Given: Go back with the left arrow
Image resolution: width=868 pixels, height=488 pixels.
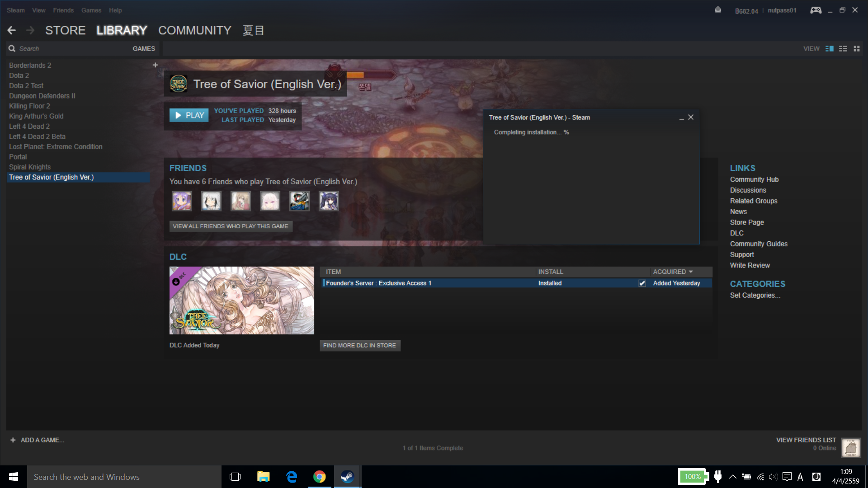Looking at the screenshot, I should [12, 30].
